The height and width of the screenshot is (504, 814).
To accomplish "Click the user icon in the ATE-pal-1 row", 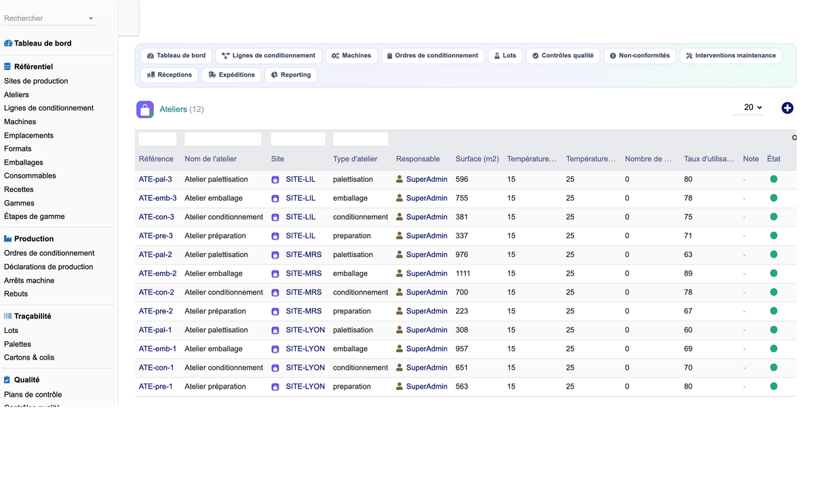I will 400,330.
